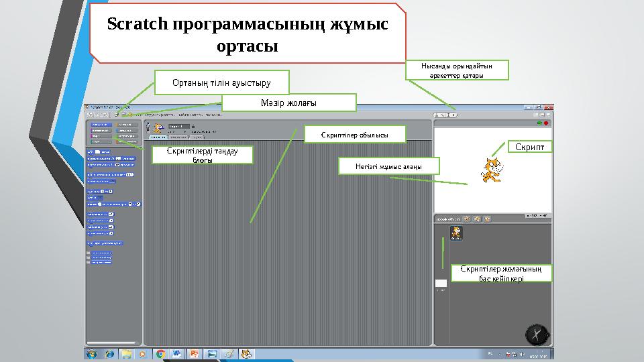Select the delete scissors tool above the stage
Viewport: 644px width, 362px height.
442,115
